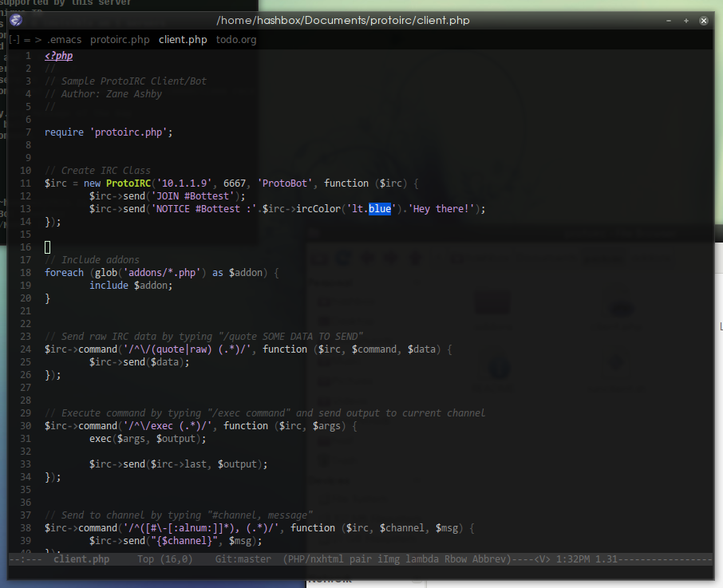The image size is (723, 588).
Task: Click the foreach keyword on line 18
Action: pyautogui.click(x=64, y=273)
